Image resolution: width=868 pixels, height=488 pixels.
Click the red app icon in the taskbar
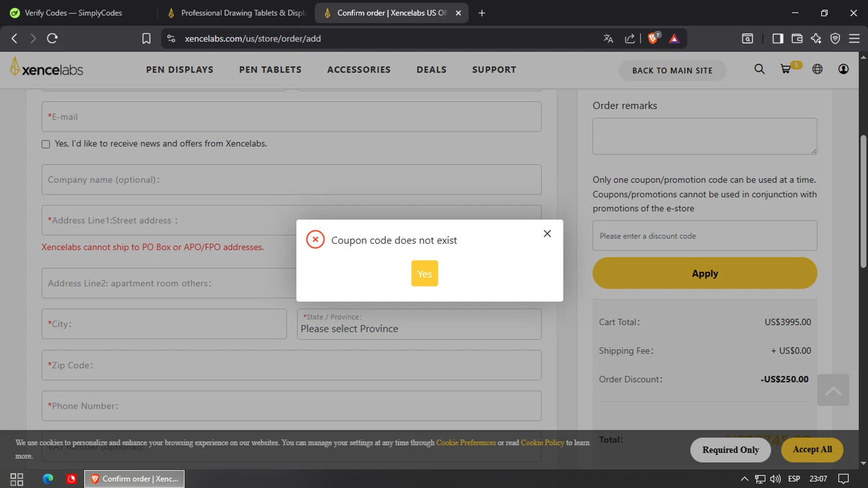tap(71, 479)
